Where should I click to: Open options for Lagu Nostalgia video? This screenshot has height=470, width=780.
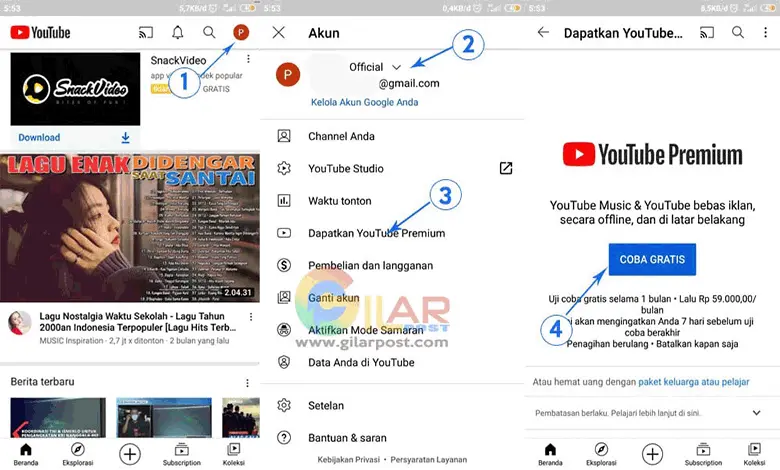pos(251,317)
